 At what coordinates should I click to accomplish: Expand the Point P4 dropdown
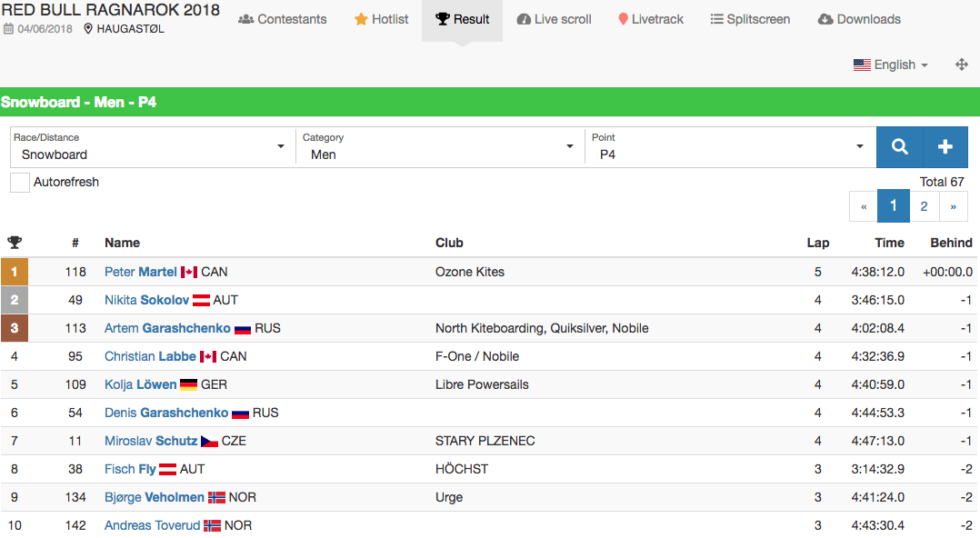[x=730, y=147]
